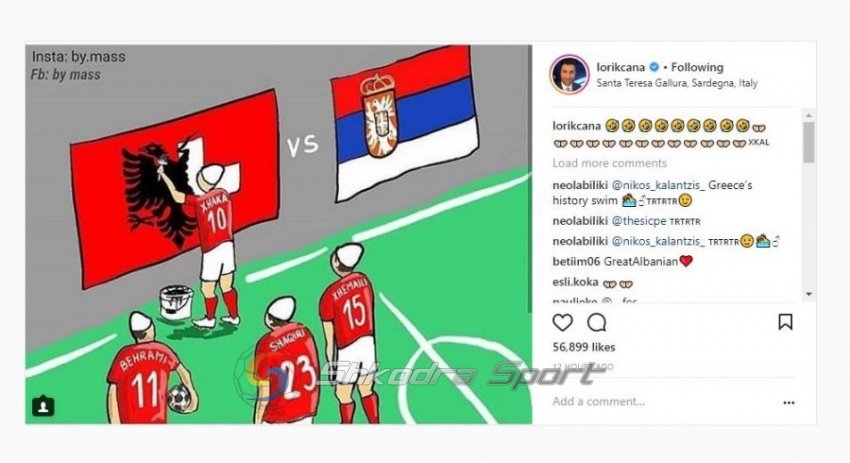Viewport: 850px width, 463px height.
Task: View the 56,899 likes list
Action: pos(584,347)
